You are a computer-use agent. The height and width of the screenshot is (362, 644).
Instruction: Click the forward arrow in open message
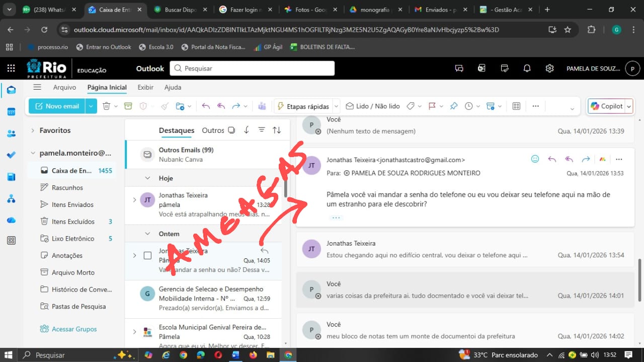coord(586,159)
